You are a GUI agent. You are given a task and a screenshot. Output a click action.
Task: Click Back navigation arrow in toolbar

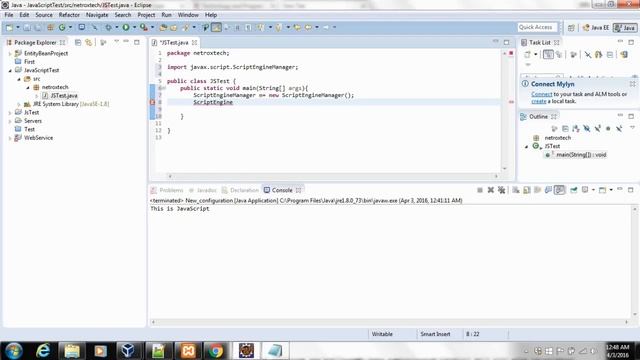308,27
